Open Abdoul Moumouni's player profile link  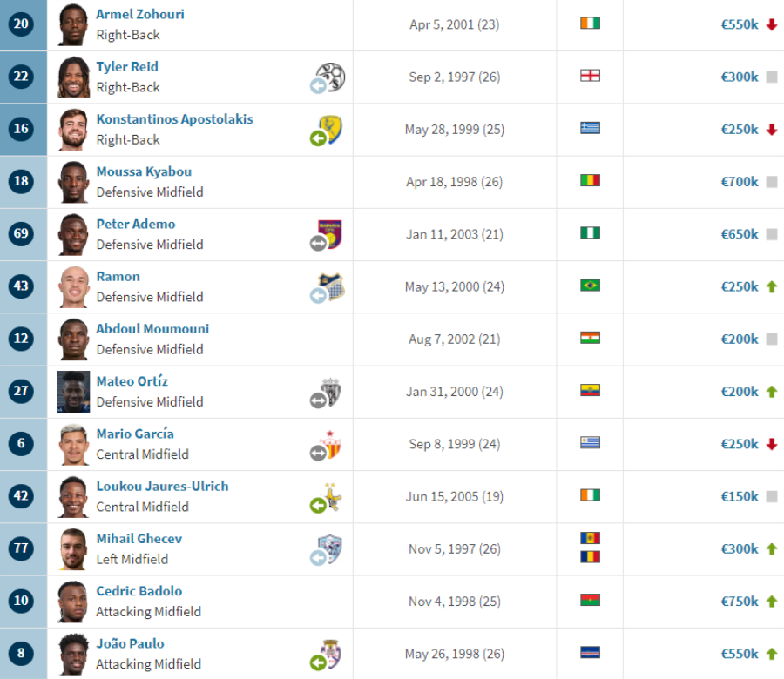(152, 329)
